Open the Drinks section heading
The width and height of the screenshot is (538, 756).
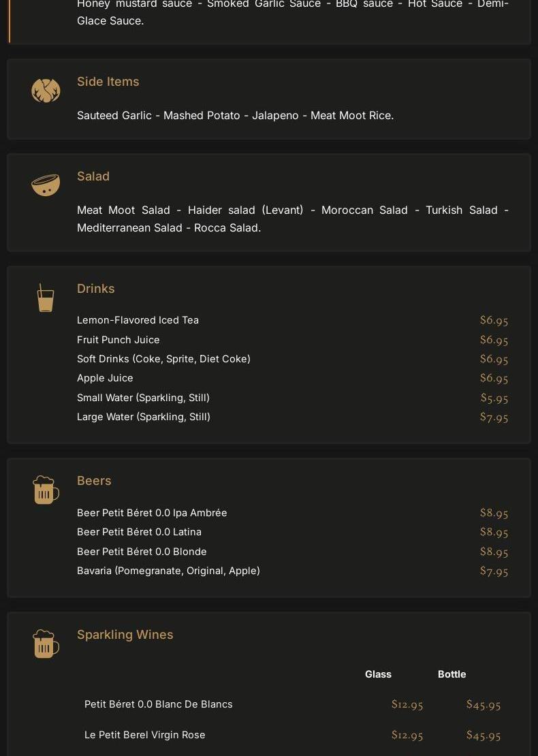[x=96, y=288]
